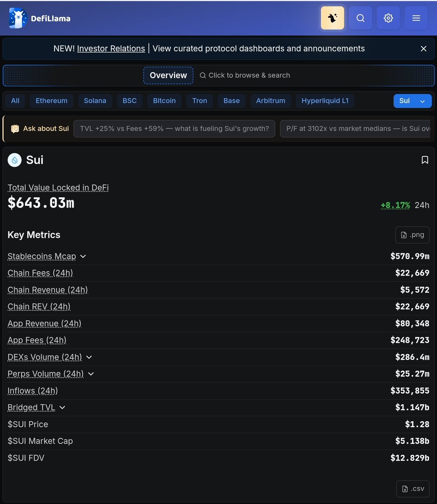The height and width of the screenshot is (504, 437).
Task: Click the browse & search field
Action: click(245, 75)
